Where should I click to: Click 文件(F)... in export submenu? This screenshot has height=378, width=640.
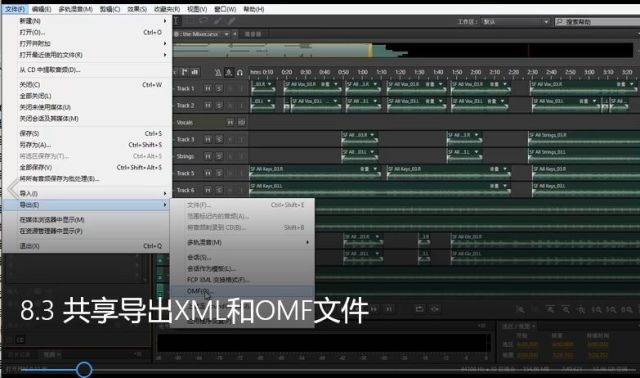click(x=242, y=205)
